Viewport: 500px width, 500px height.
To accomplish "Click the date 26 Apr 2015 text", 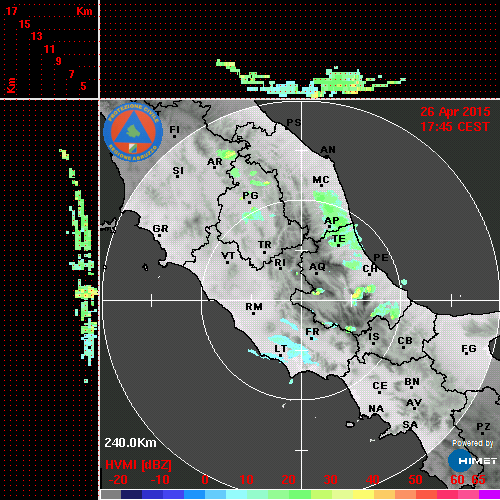I will pyautogui.click(x=455, y=112).
